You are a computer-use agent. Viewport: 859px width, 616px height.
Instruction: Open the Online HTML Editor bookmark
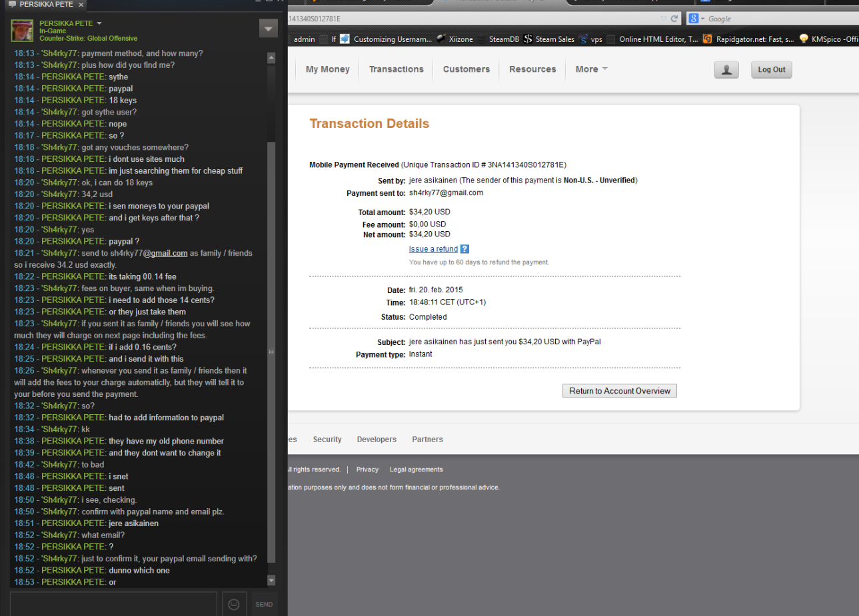click(652, 39)
